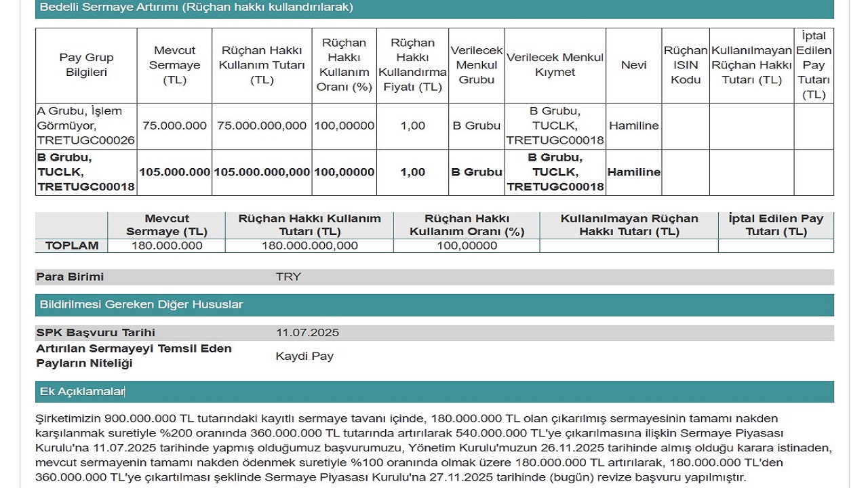The width and height of the screenshot is (868, 488).
Task: Click the Bildirilmesi Gereken Diğer Hususlar header
Action: (x=141, y=304)
